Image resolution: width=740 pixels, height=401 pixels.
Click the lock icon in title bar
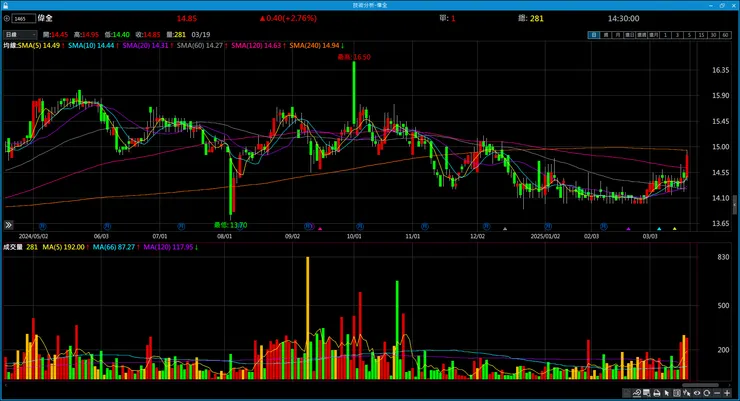point(5,5)
